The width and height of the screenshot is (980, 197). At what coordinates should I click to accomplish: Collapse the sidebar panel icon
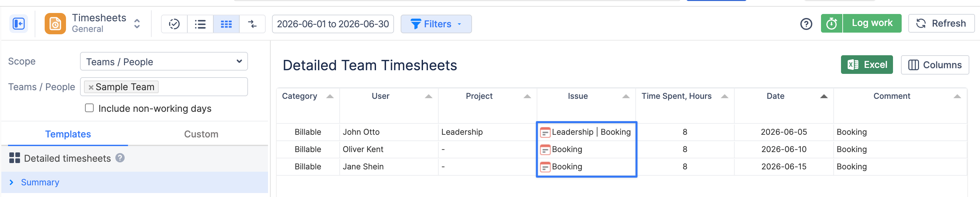pyautogui.click(x=18, y=24)
